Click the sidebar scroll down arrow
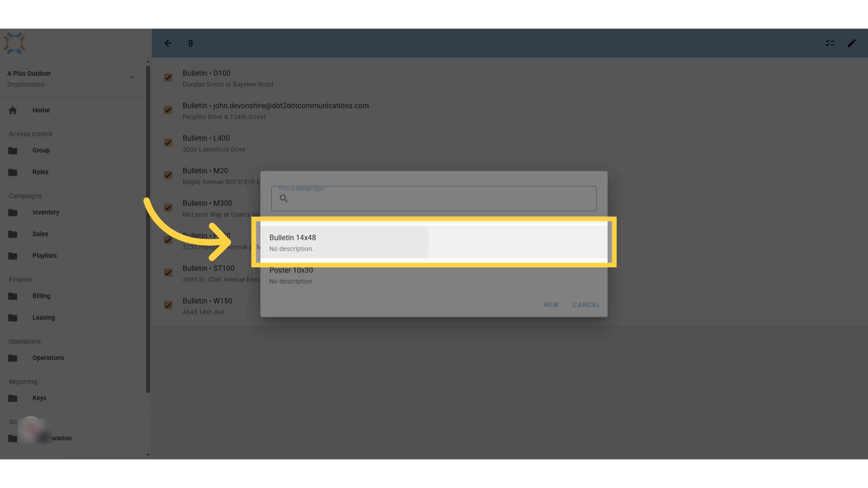Viewport: 868px width, 488px height. [x=148, y=455]
